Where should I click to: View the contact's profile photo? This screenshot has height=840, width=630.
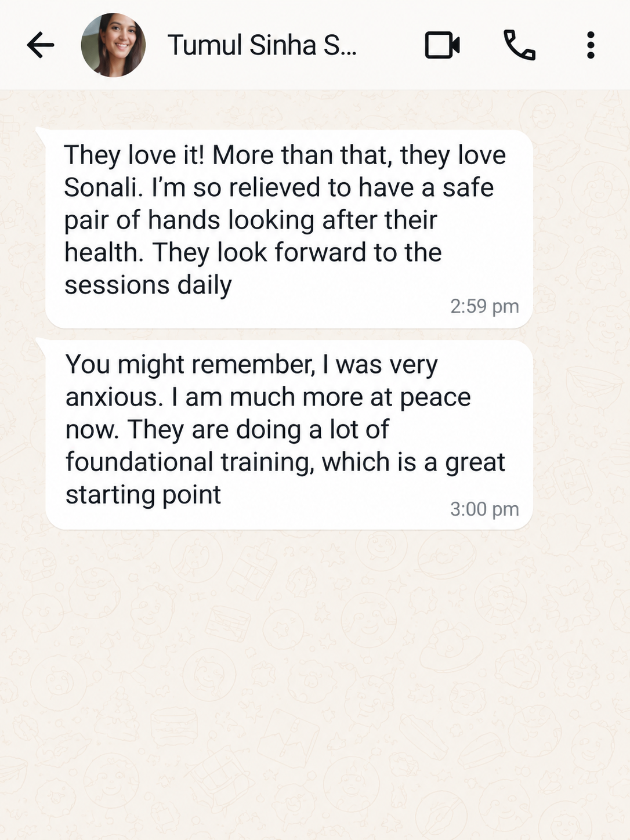113,45
